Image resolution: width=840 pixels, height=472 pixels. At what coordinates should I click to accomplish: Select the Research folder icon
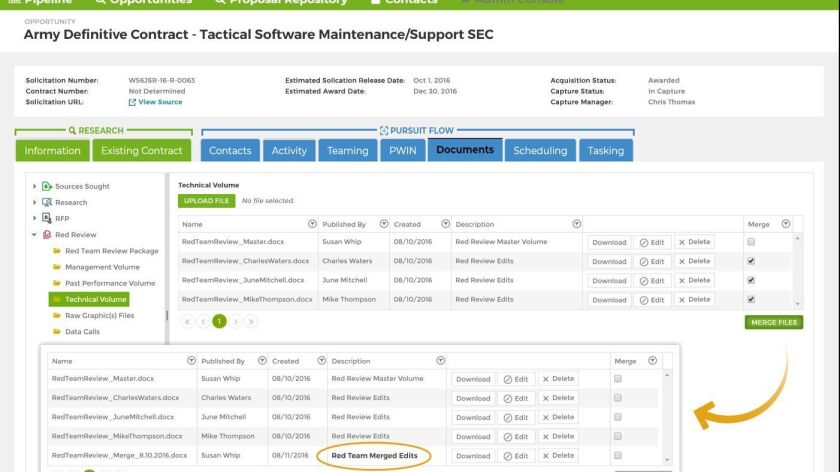(47, 203)
